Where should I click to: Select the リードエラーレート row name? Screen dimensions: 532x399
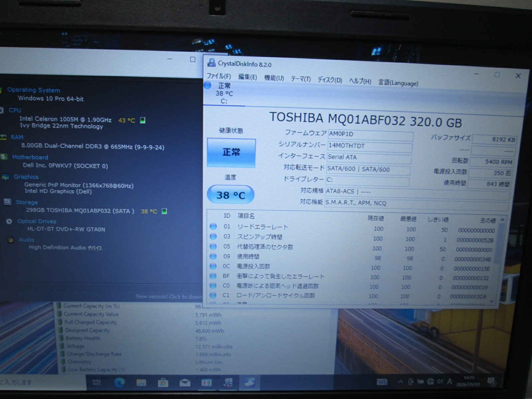(263, 227)
